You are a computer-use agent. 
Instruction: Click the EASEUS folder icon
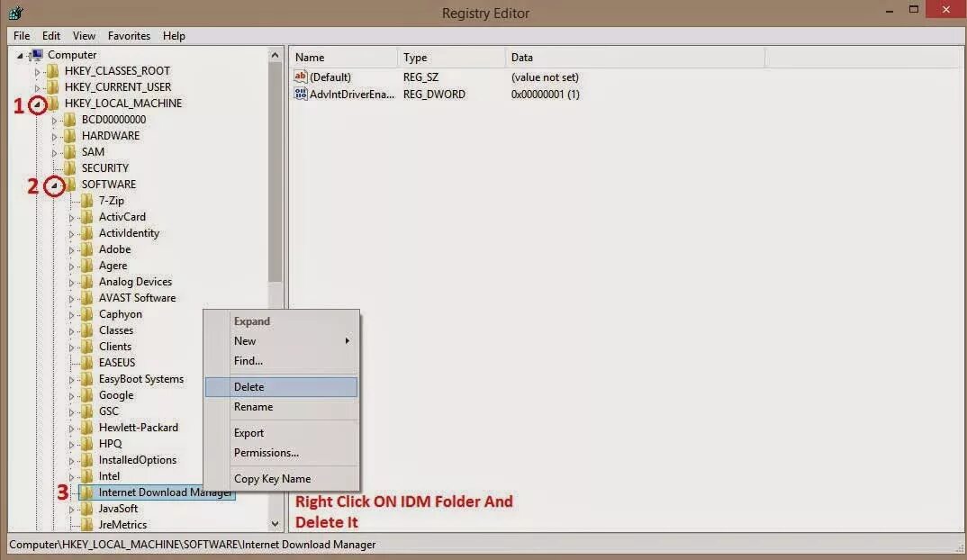tap(87, 362)
